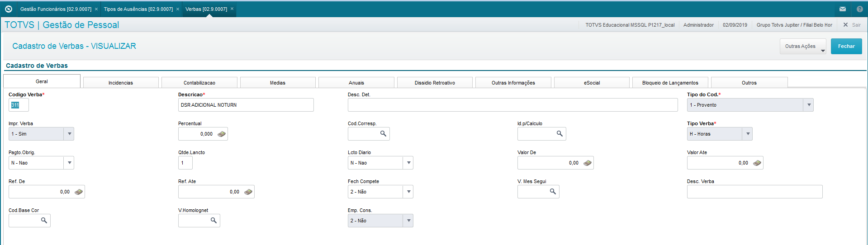This screenshot has width=868, height=245.
Task: Click TOTVS Educacional MSSQL P1217_local label
Action: click(x=630, y=25)
